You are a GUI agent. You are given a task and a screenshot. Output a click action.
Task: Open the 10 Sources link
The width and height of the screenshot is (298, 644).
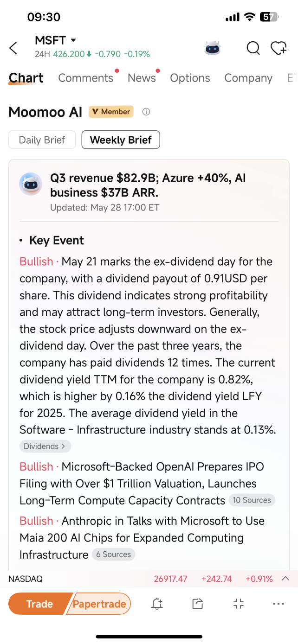[x=252, y=500]
